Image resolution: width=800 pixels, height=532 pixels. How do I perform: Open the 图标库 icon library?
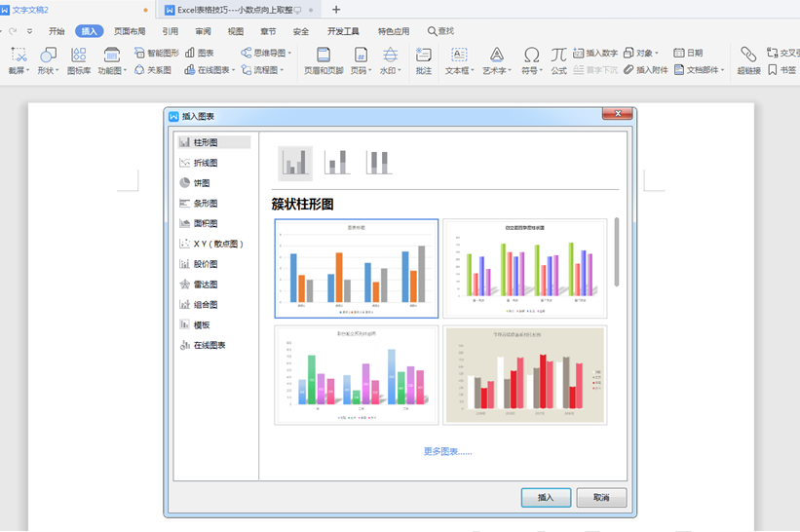click(x=79, y=60)
